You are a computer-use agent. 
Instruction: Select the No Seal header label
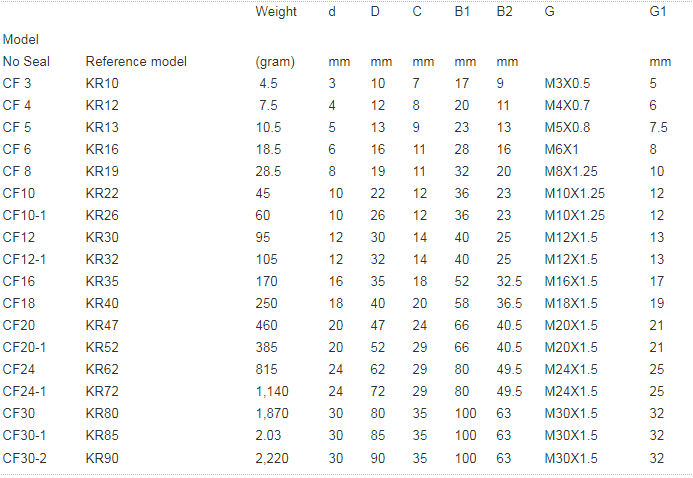point(26,61)
